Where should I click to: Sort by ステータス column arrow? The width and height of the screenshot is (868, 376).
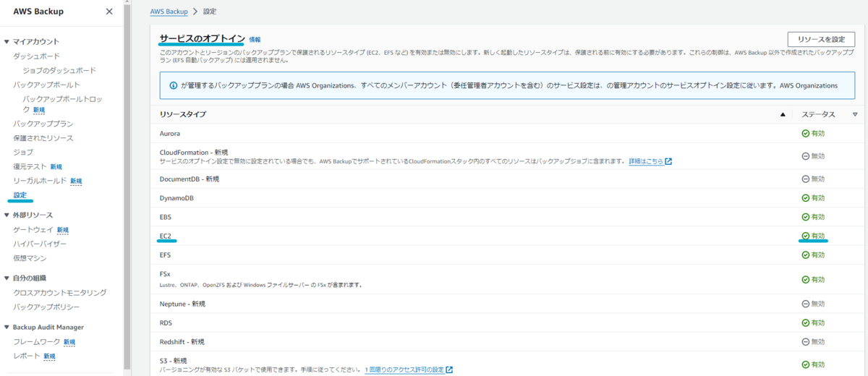click(855, 114)
